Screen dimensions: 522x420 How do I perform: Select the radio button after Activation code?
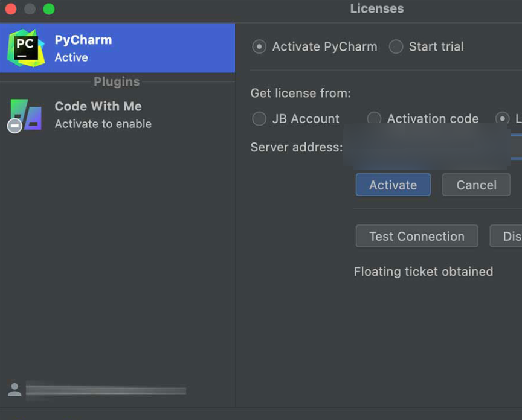coord(502,119)
